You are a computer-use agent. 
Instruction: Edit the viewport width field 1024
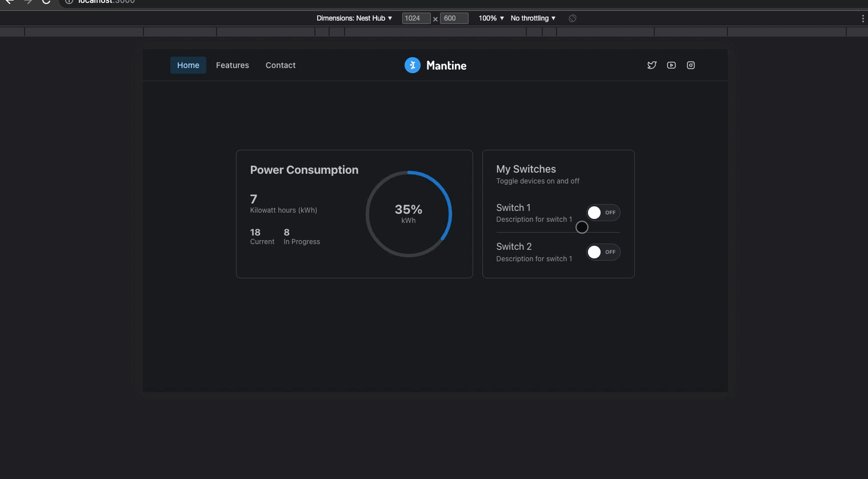click(416, 18)
